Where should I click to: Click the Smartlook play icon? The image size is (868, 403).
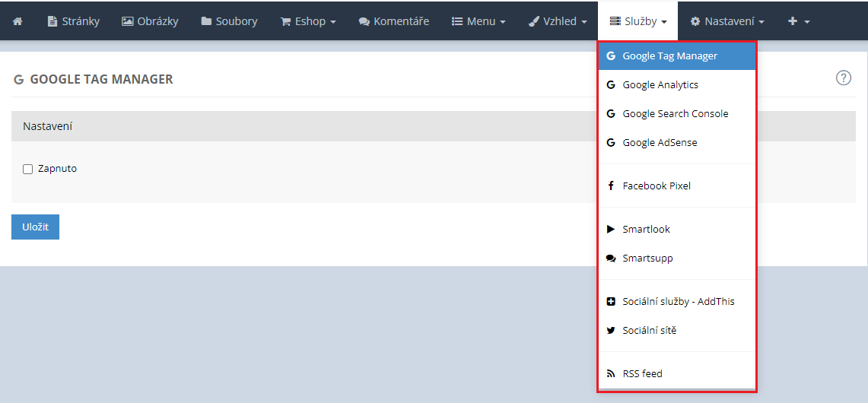click(610, 229)
